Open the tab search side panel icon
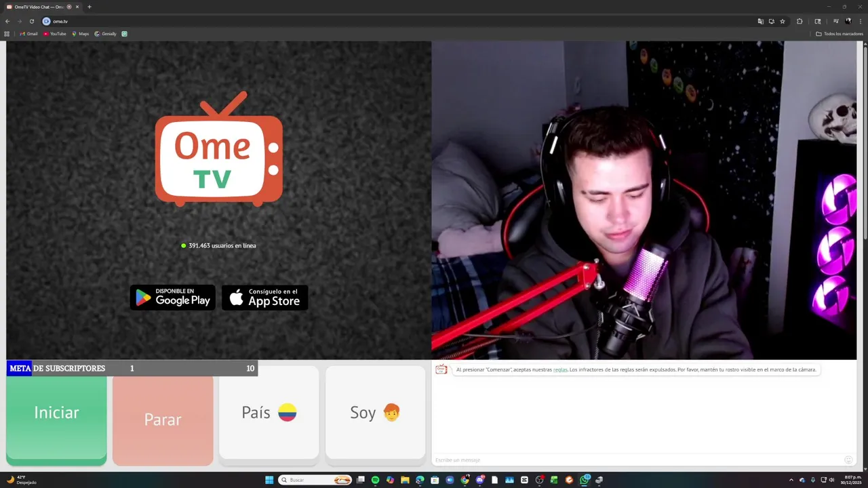This screenshot has width=868, height=488. (x=818, y=21)
